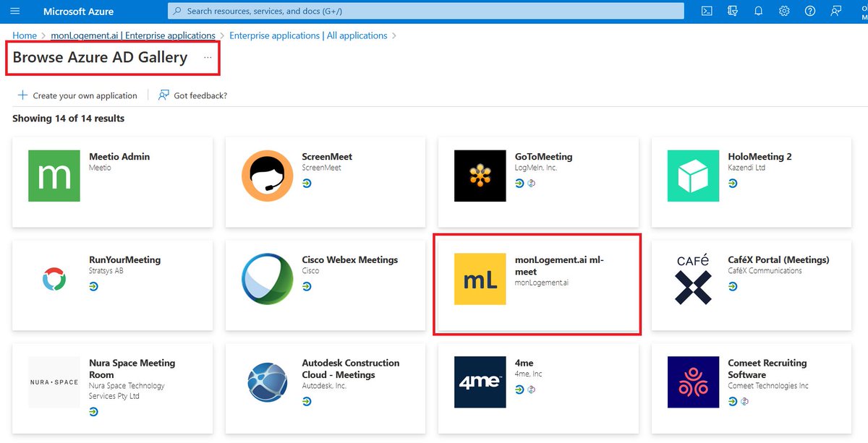Screen dimensions: 868x443
Task: Click the yellow mL logo
Action: click(480, 279)
